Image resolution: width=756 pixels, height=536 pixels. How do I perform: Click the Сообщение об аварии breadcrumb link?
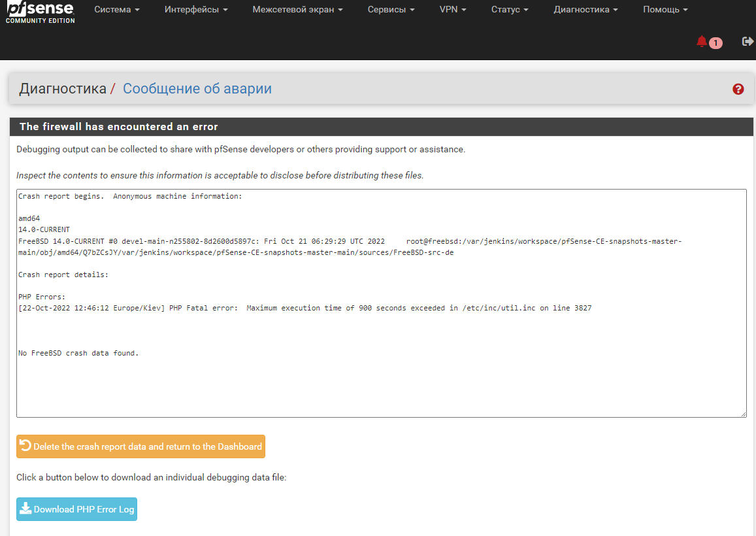coord(197,89)
